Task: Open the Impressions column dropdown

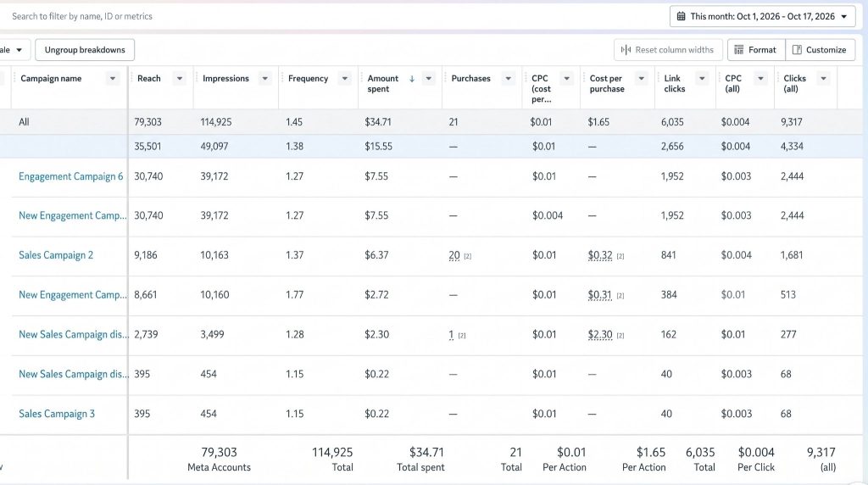Action: (264, 79)
